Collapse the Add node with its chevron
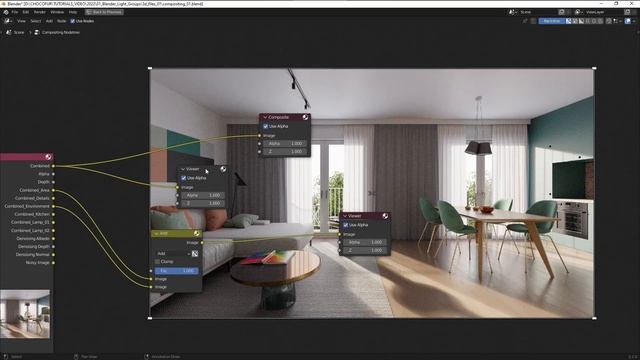 click(x=156, y=233)
